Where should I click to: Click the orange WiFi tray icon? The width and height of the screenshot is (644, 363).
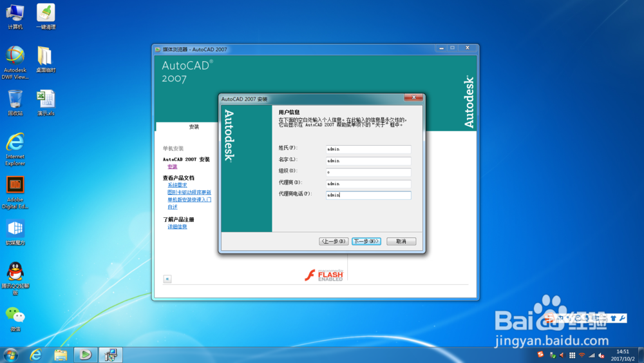click(x=582, y=355)
